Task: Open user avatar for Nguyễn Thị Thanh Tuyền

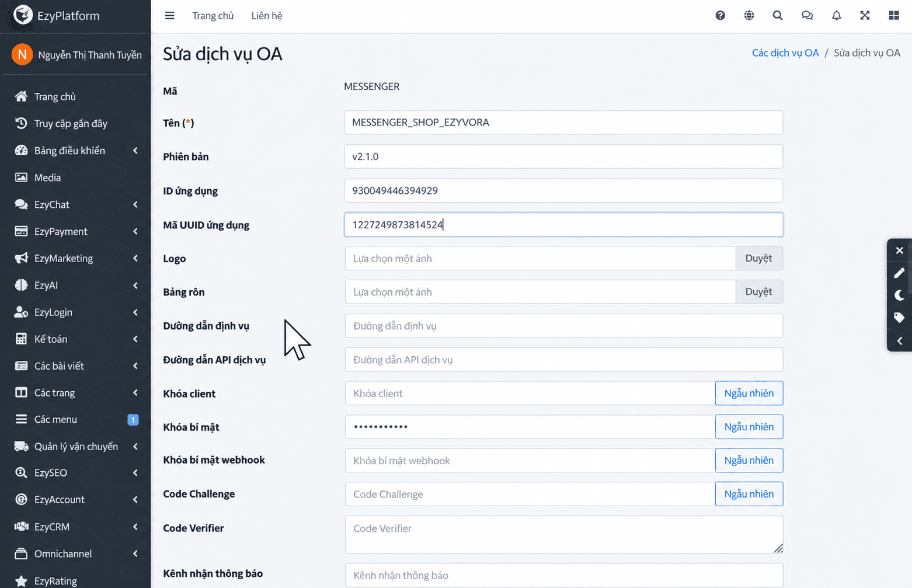Action: [x=22, y=55]
